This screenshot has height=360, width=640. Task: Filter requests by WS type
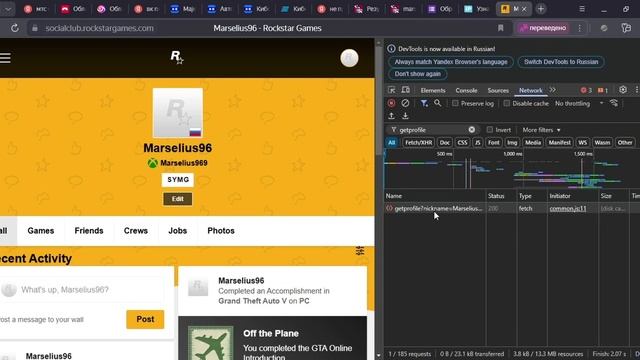coord(582,142)
